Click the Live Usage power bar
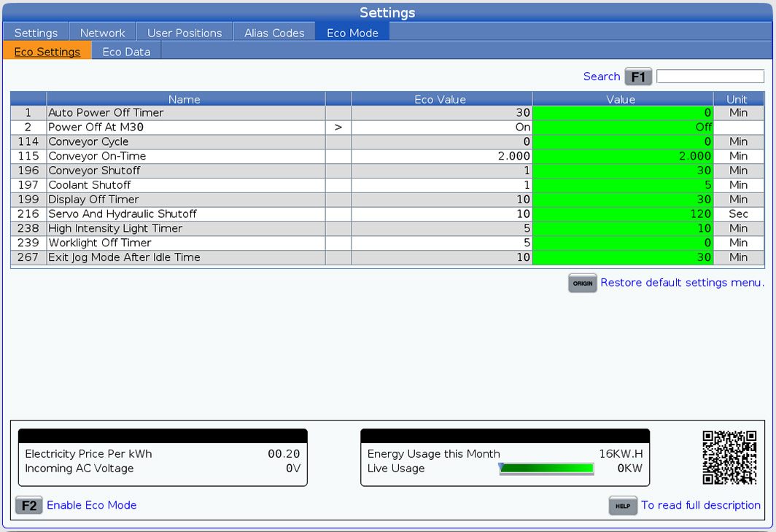The width and height of the screenshot is (776, 532). [546, 469]
